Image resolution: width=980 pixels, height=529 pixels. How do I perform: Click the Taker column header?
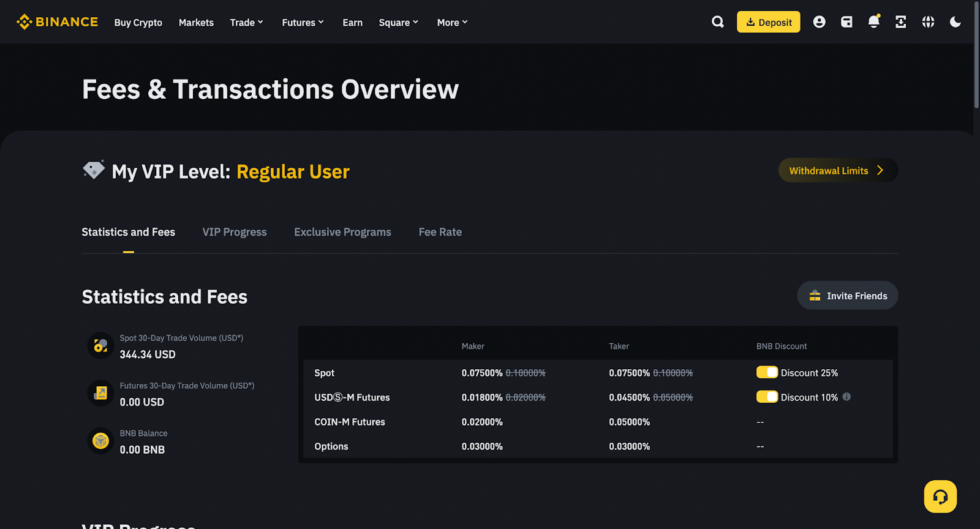point(619,346)
